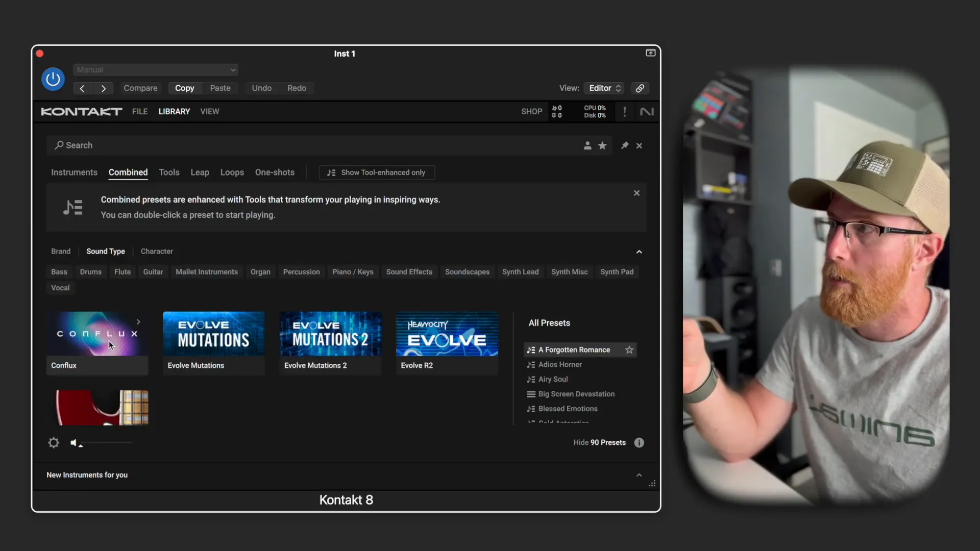Select the Sound Type filter category
The image size is (980, 551).
tap(106, 252)
